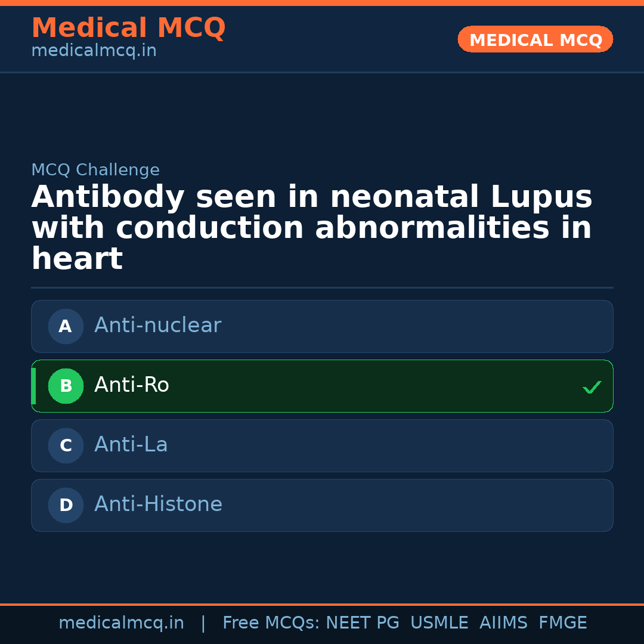Click the letter D circle icon
Viewport: 644px width, 644px height.
(x=66, y=505)
